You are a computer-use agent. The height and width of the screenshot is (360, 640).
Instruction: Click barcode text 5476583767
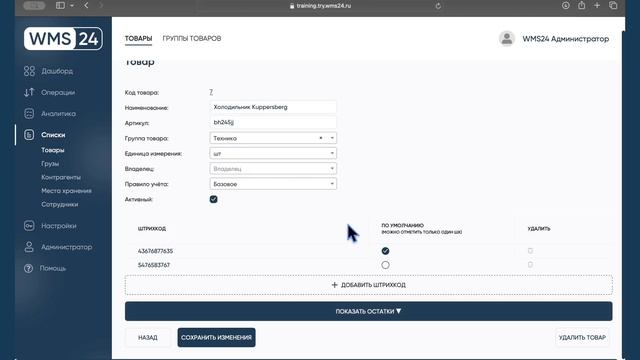(154, 265)
